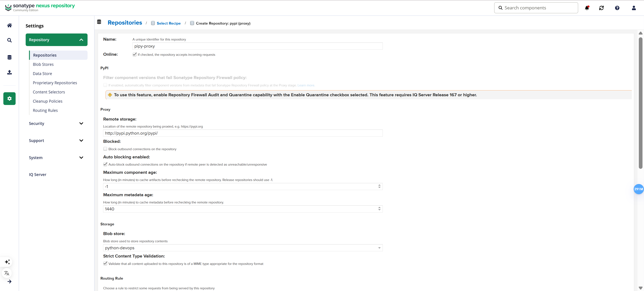Click the Remote storage URL field
The width and height of the screenshot is (644, 291).
pyautogui.click(x=243, y=133)
